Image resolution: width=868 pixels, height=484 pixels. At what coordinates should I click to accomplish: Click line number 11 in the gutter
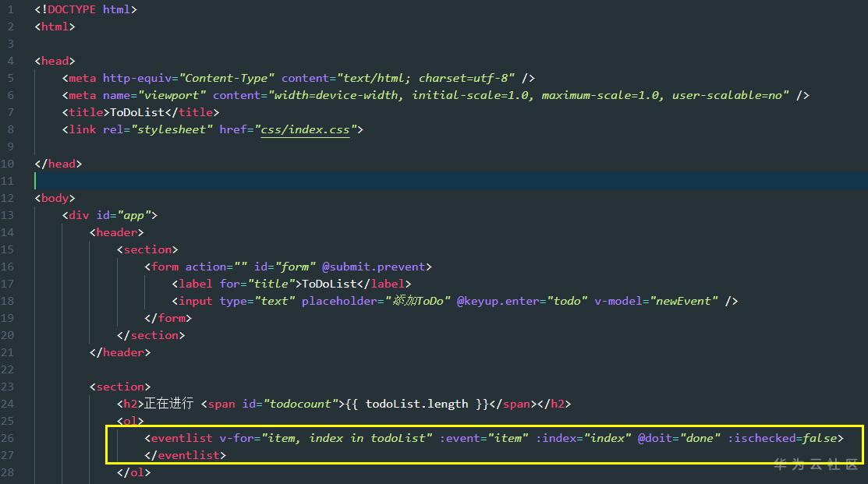7,181
